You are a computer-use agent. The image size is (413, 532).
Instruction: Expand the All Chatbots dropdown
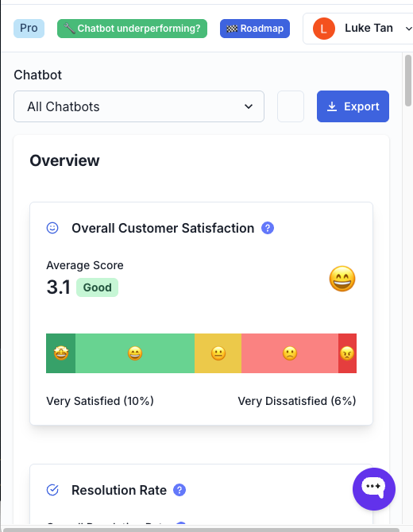pos(139,106)
